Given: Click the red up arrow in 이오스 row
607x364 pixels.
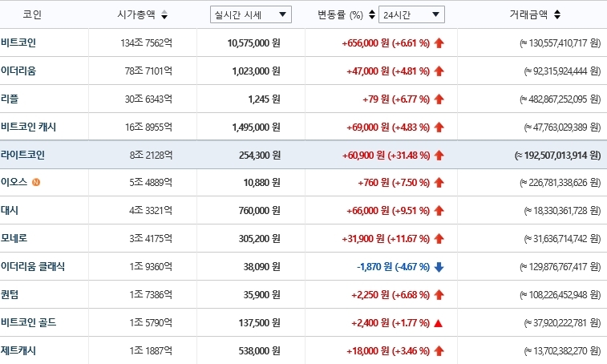Looking at the screenshot, I should [439, 182].
